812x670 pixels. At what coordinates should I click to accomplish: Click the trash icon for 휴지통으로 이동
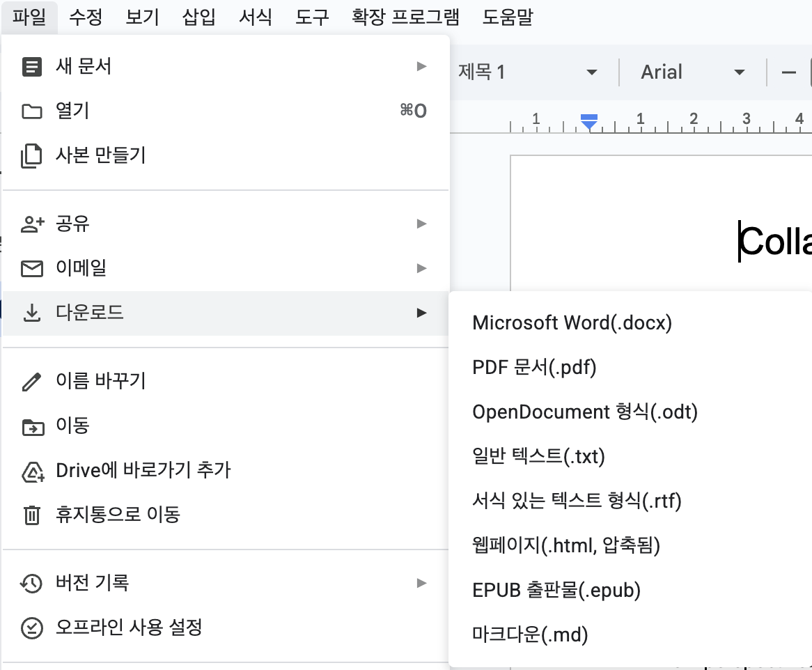click(x=31, y=514)
